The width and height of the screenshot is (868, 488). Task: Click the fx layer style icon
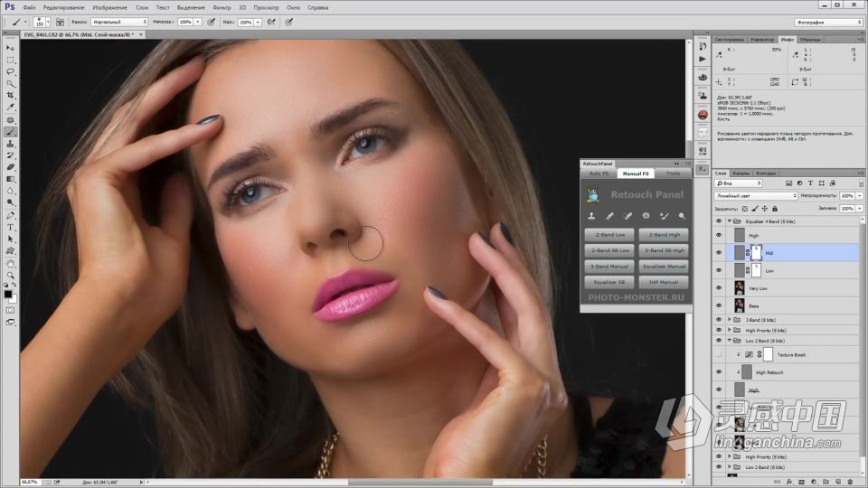[789, 482]
